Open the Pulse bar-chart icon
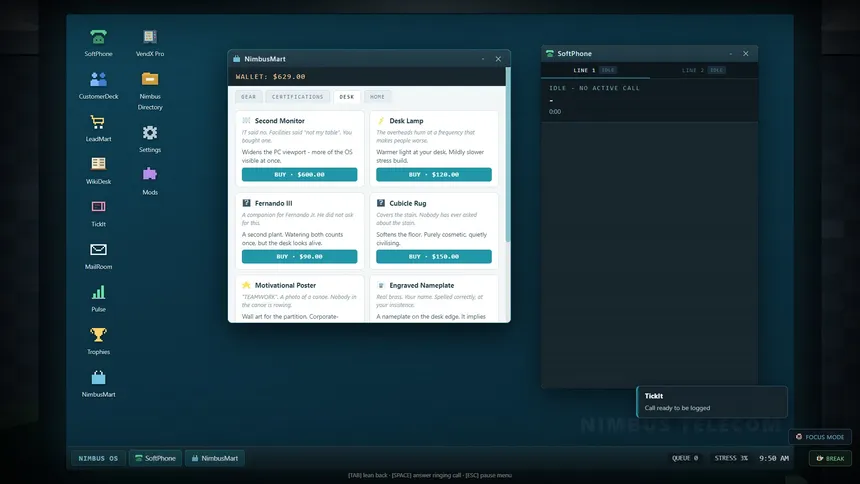This screenshot has width=860, height=484. [x=98, y=298]
